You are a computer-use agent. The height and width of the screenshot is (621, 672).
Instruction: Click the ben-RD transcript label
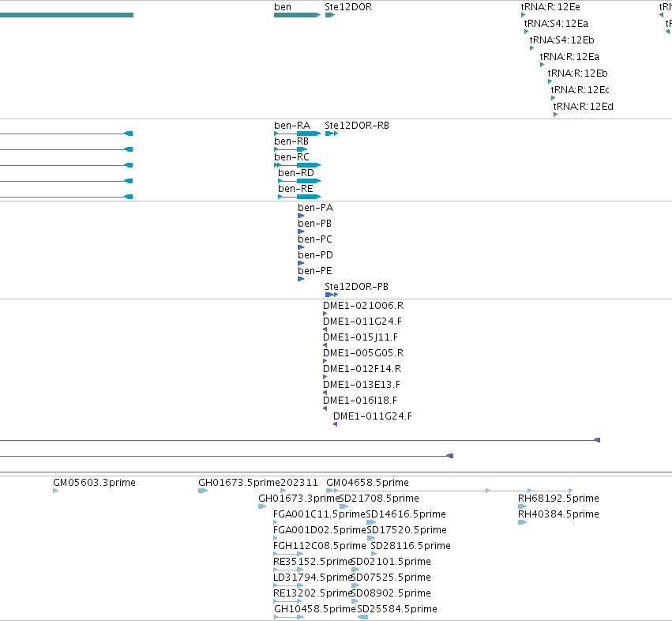point(295,173)
